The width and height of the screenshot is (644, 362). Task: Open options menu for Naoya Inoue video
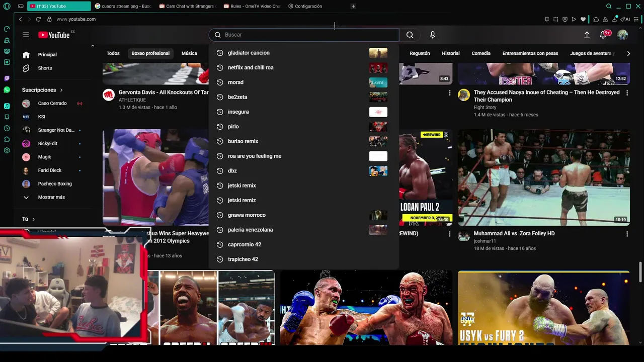[627, 93]
